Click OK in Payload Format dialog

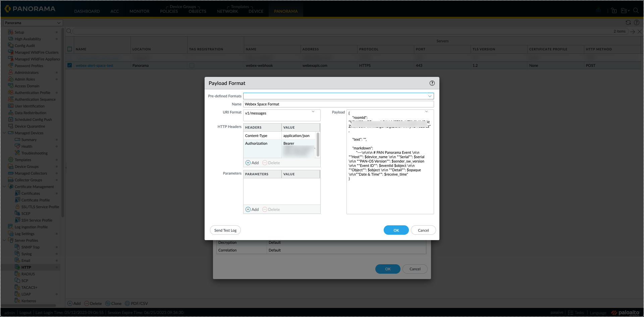coord(396,230)
